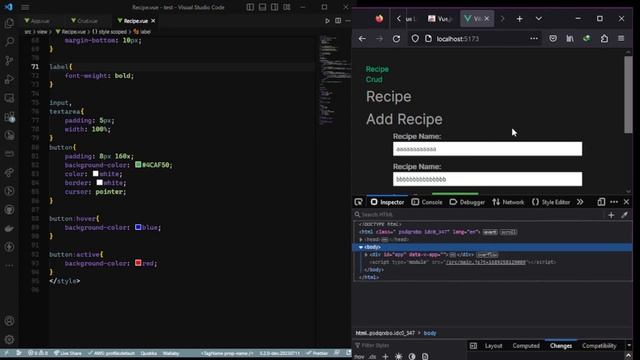Switch to the Console devtools tab
This screenshot has width=640, height=360.
point(427,202)
